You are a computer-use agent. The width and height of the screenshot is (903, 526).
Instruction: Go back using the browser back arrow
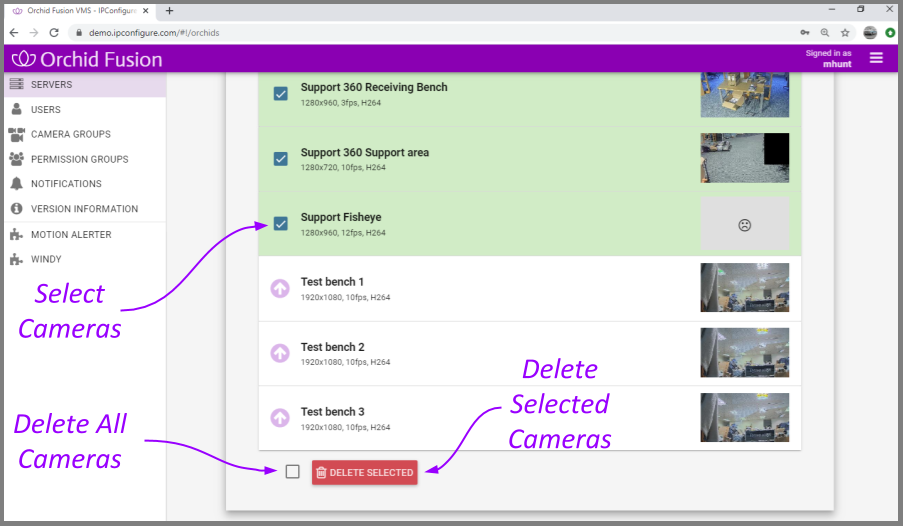(14, 33)
